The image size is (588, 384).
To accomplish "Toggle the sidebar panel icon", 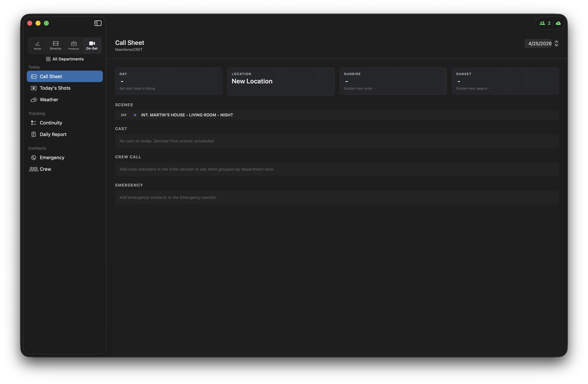I will coord(98,23).
